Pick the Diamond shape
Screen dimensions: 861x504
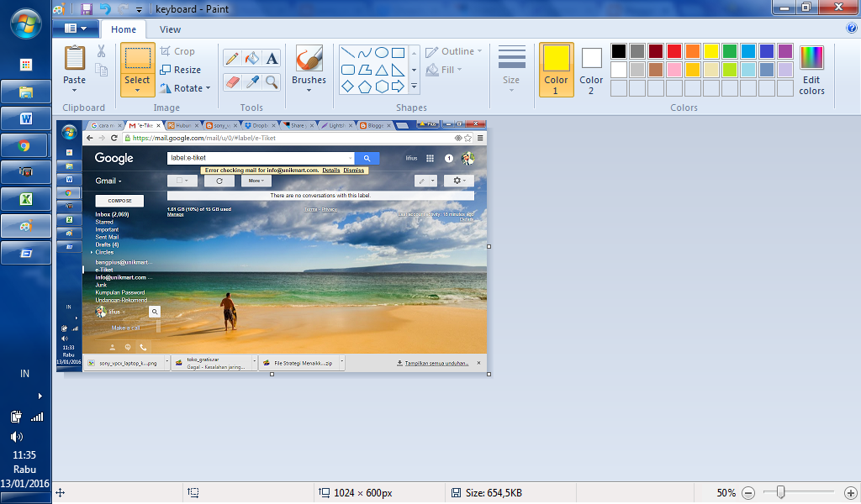pos(347,87)
